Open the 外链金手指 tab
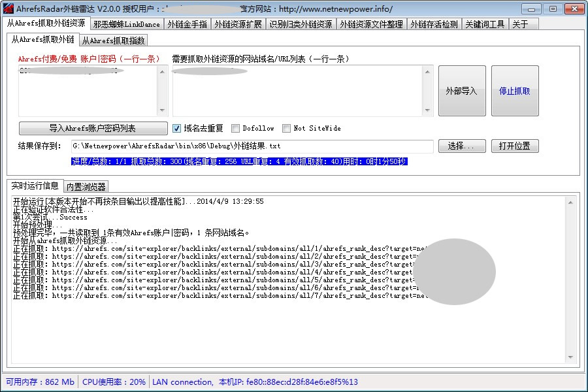Viewport: 588px width, 392px height. (187, 24)
